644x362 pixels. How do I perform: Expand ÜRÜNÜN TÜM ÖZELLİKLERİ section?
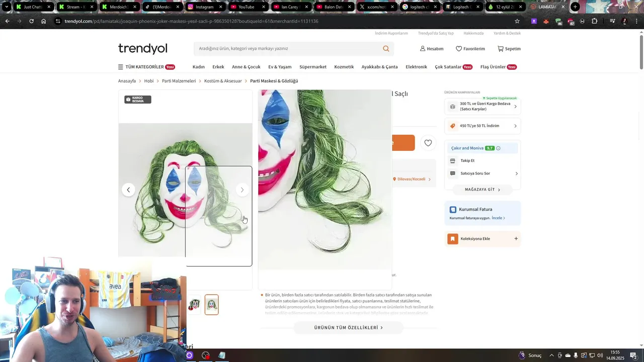click(348, 328)
